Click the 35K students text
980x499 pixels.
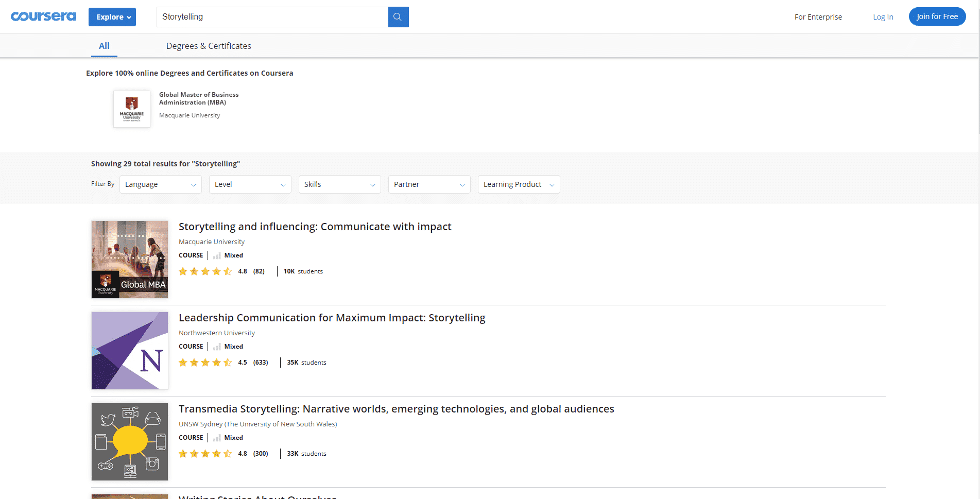307,363
